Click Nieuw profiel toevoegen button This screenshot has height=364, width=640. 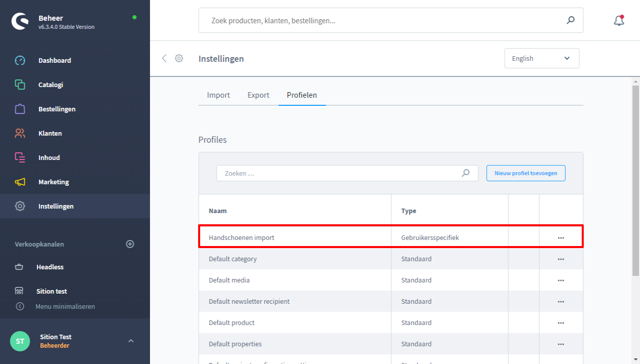tap(525, 173)
